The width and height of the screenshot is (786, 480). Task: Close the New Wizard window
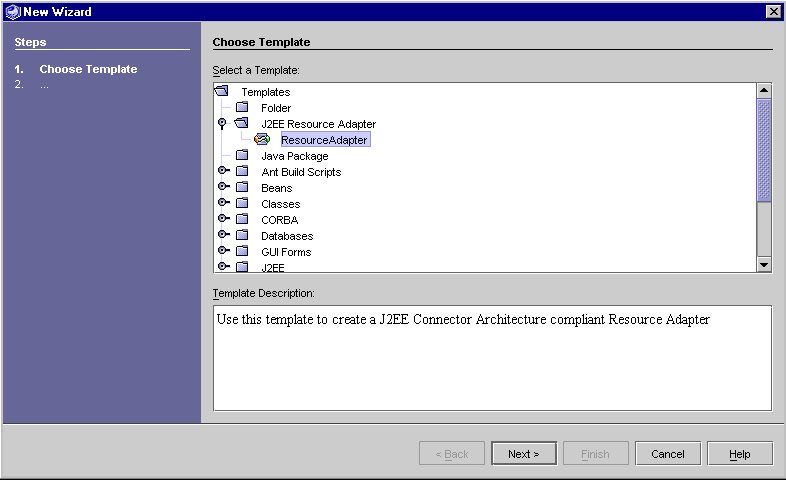pyautogui.click(x=773, y=12)
